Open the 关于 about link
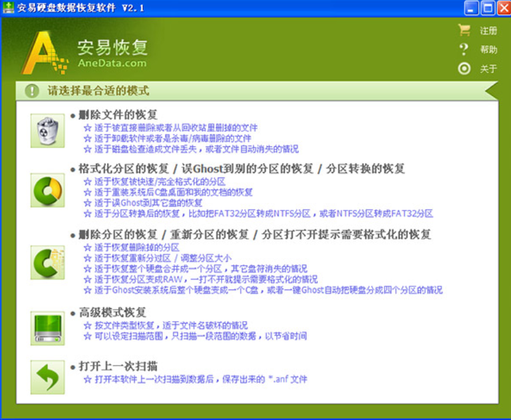The image size is (511, 420). [488, 69]
